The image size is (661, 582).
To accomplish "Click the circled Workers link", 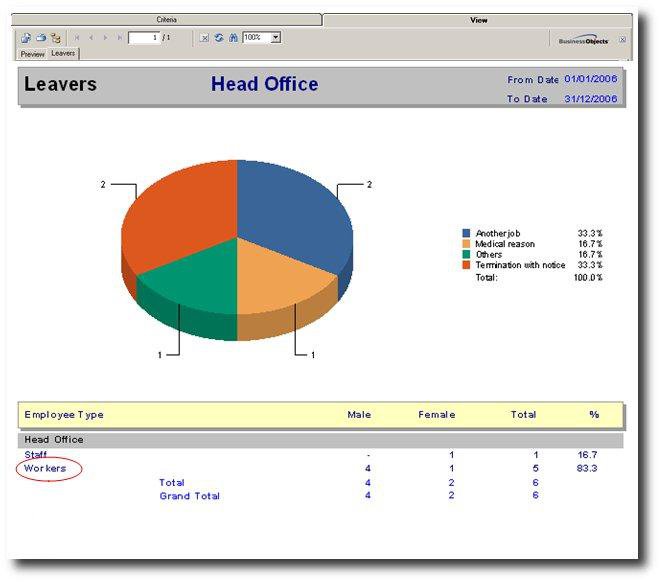I will (45, 468).
